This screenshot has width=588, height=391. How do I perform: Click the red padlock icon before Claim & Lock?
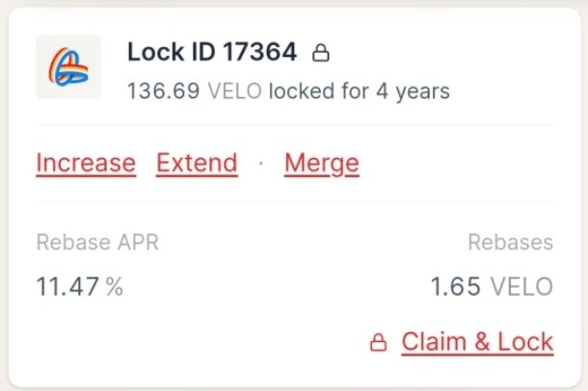(379, 342)
